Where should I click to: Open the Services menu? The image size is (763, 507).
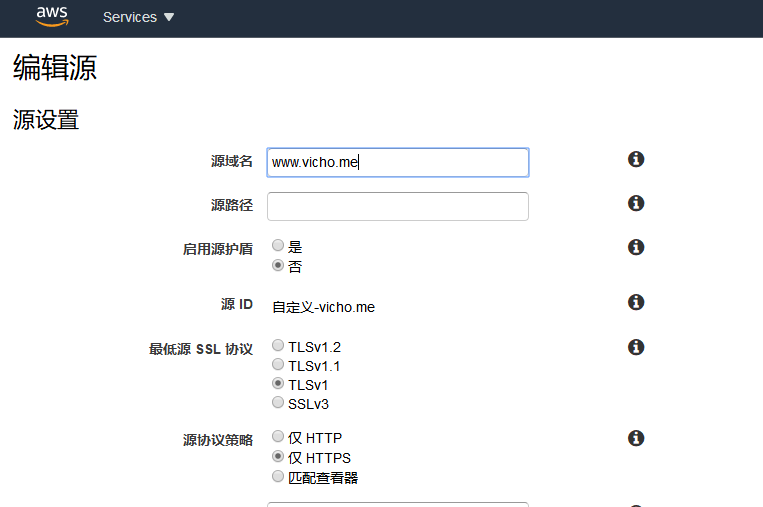(x=138, y=17)
